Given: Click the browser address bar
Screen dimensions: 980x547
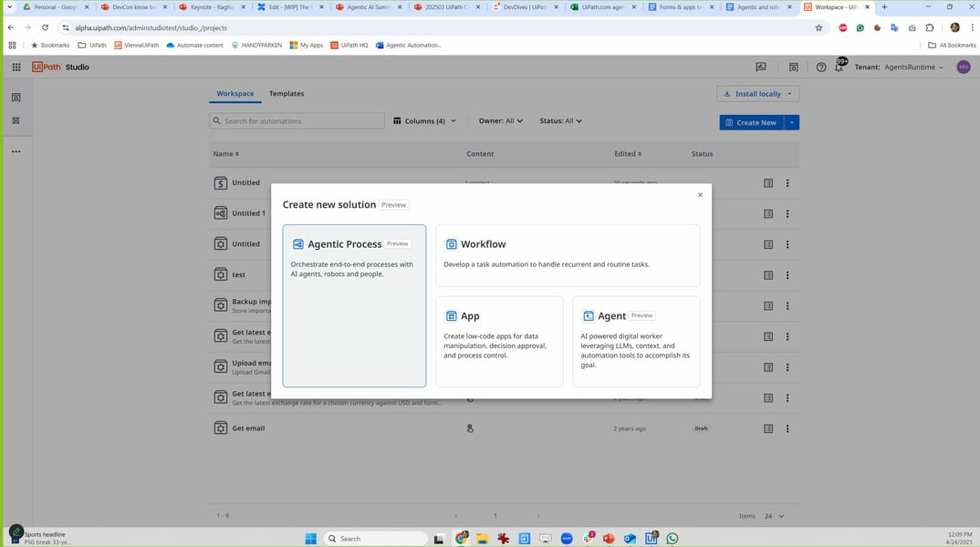Looking at the screenshot, I should [437, 27].
